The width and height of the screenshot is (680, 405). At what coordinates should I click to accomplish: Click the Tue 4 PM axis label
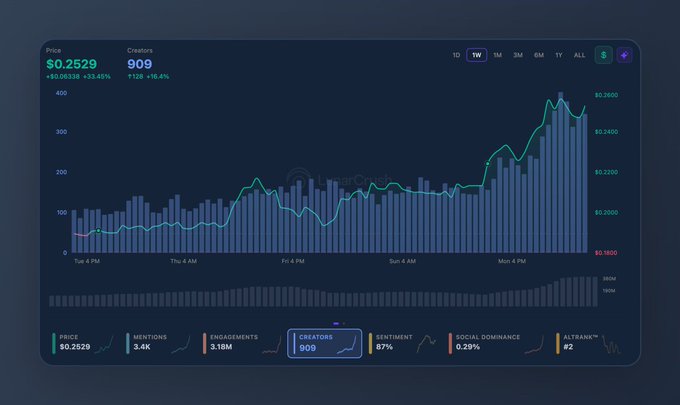[x=87, y=261]
